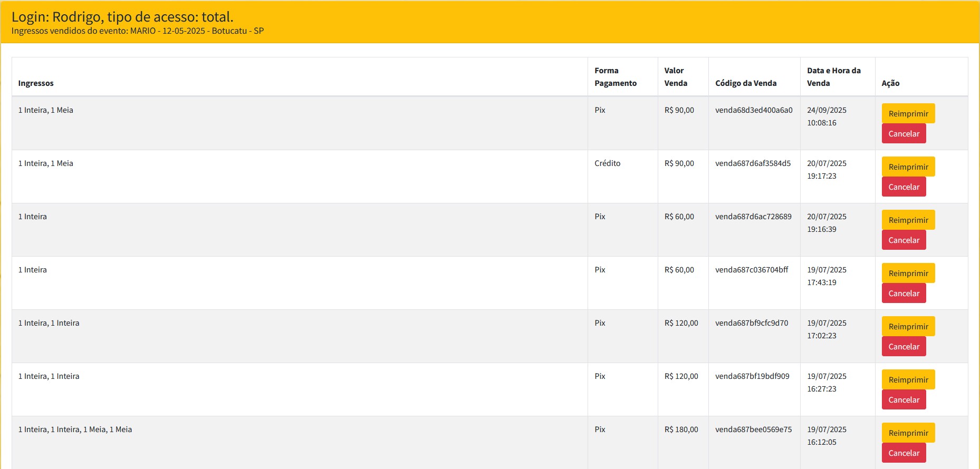
Task: Click the Valor Venda column header
Action: (676, 77)
